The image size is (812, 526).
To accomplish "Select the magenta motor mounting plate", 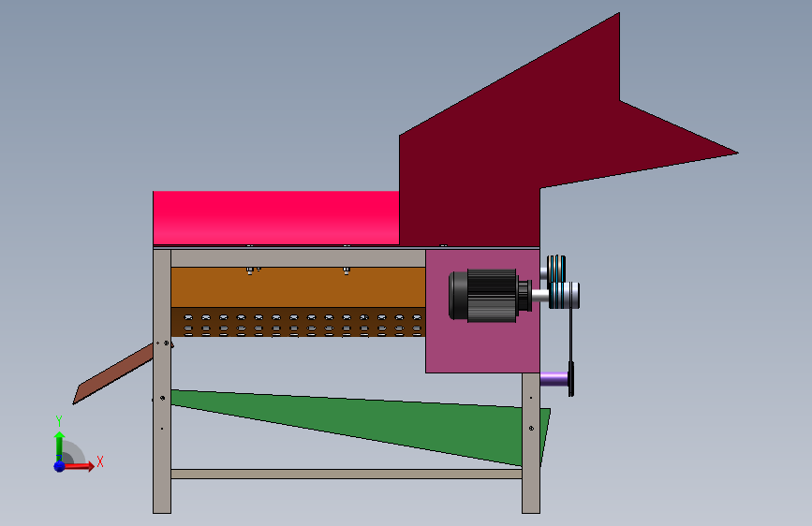I will [482, 347].
